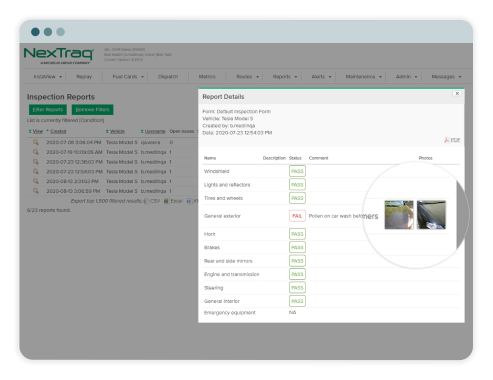493x380 pixels.
Task: Expand the Messages menu arrow
Action: [460, 77]
